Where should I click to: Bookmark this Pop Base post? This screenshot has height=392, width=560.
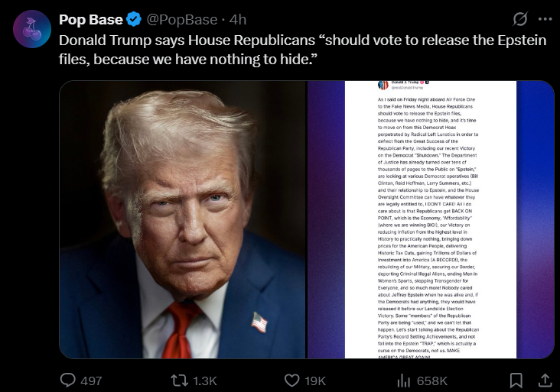516,381
